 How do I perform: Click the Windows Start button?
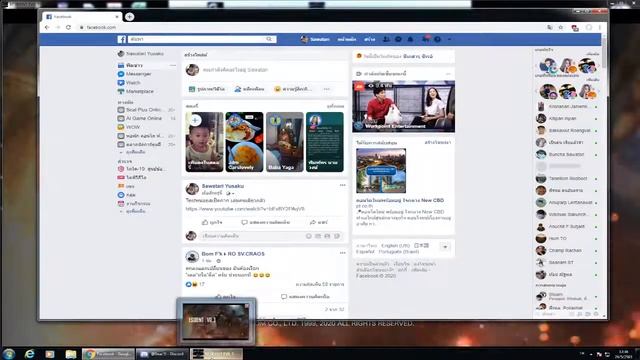pyautogui.click(x=9, y=354)
